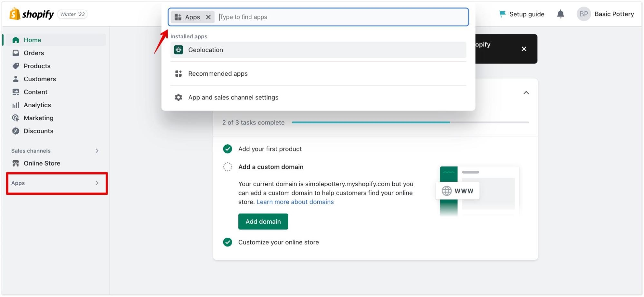The width and height of the screenshot is (644, 297).
Task: Open Analytics bar chart icon
Action: pos(15,105)
